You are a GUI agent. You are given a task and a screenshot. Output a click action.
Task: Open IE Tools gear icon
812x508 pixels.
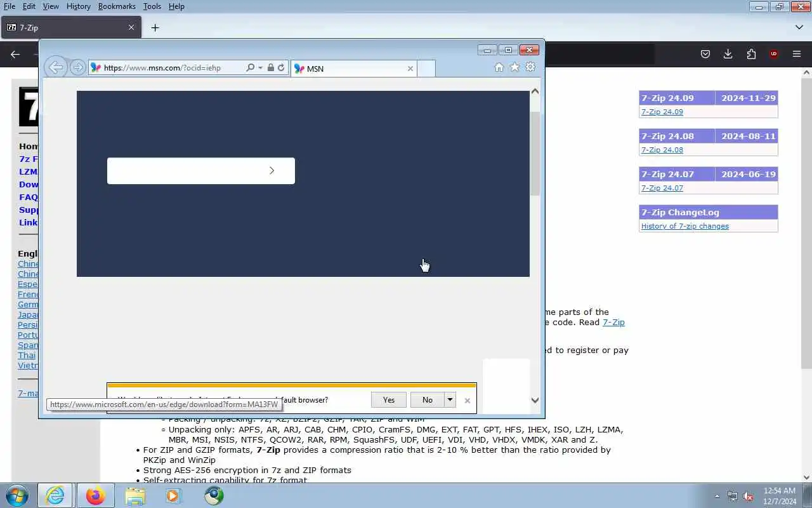point(530,67)
